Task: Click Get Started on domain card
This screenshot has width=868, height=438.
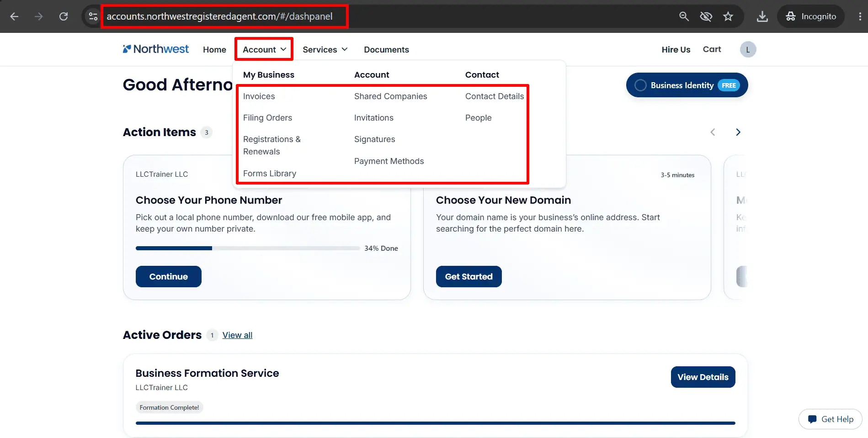Action: [469, 276]
